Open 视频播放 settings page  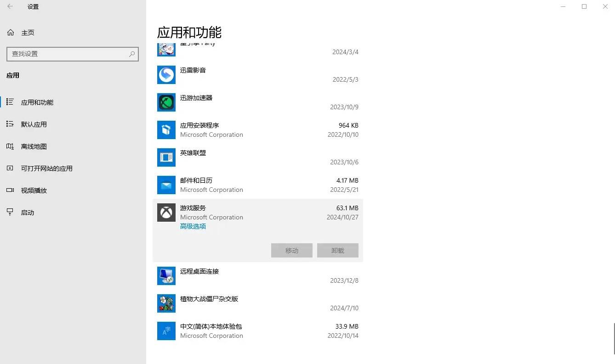pos(73,190)
